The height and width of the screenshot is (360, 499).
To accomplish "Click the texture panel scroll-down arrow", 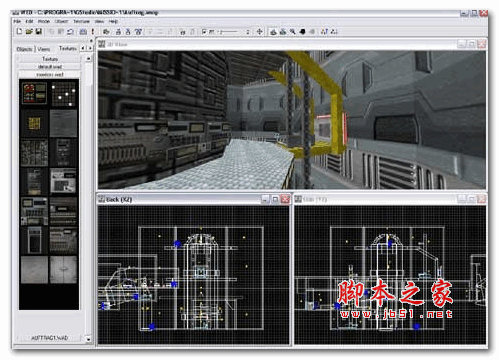I will click(x=88, y=339).
